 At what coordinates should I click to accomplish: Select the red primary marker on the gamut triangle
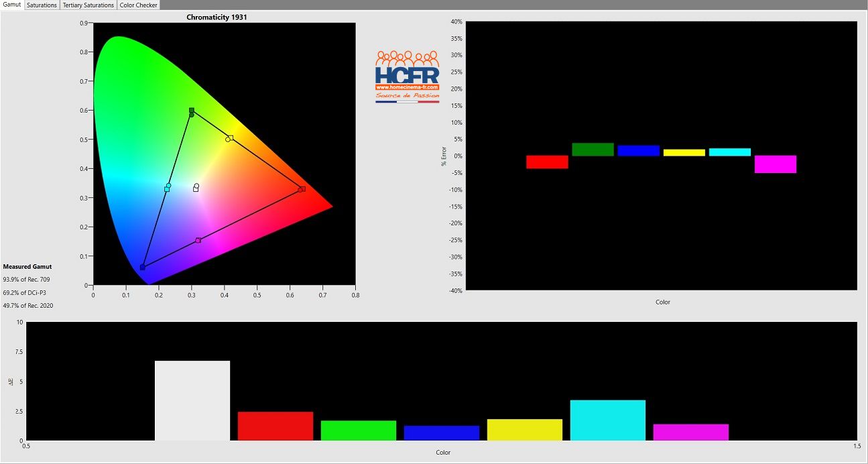pos(302,189)
